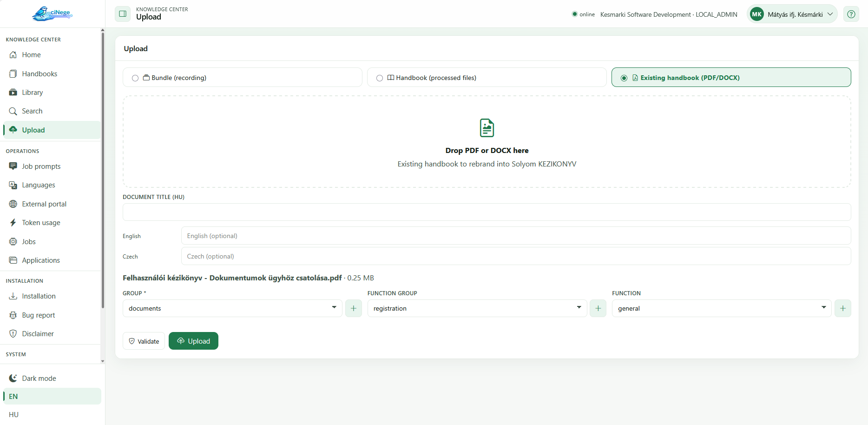Click the Czech (optional) title field
The height and width of the screenshot is (425, 868).
tap(516, 256)
